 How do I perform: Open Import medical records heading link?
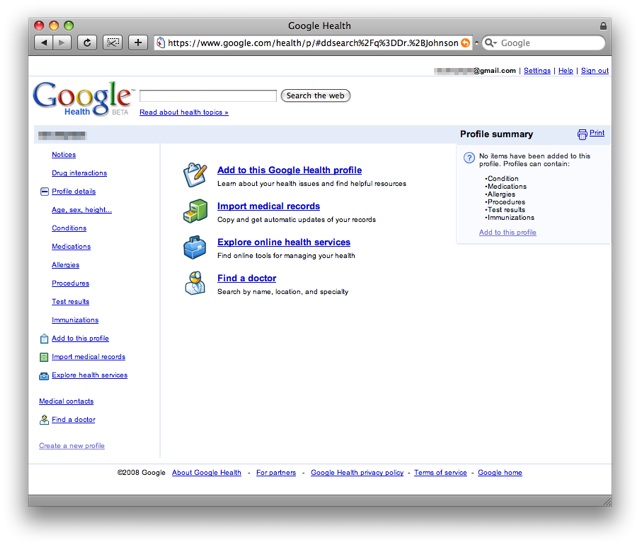coord(269,206)
